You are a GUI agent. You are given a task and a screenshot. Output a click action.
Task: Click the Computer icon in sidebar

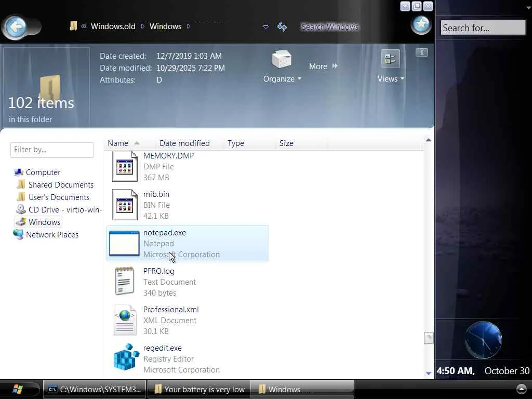tap(19, 172)
